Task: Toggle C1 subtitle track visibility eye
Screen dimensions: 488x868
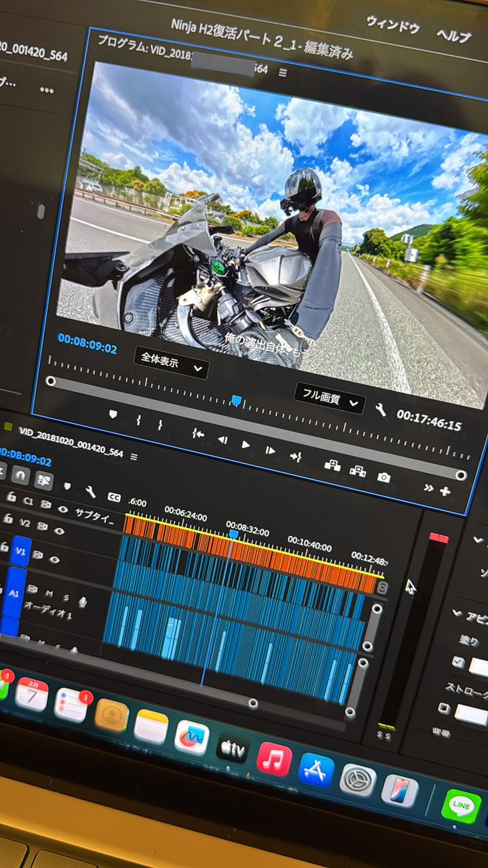Action: point(63,509)
